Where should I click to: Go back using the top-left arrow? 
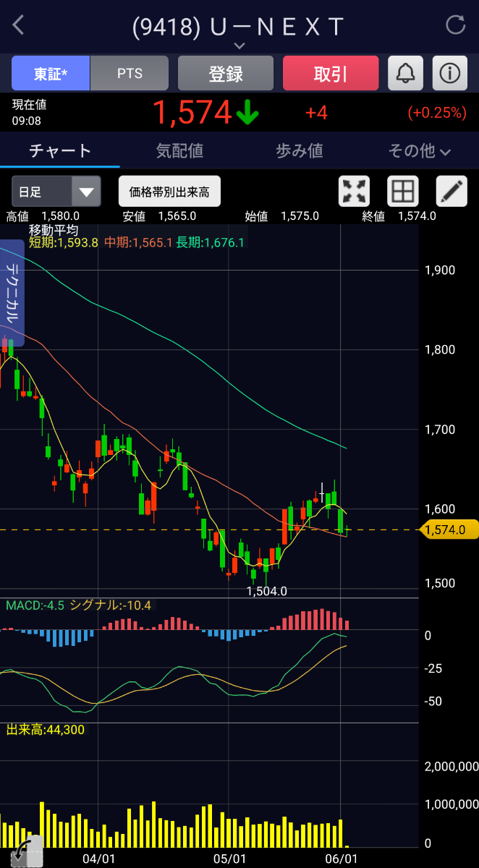click(x=19, y=25)
